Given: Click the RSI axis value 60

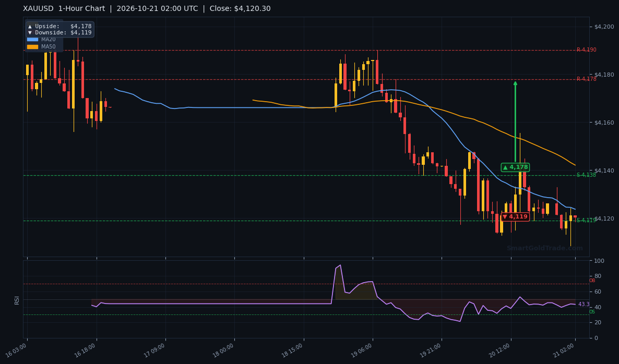Looking at the screenshot, I should (597, 292).
